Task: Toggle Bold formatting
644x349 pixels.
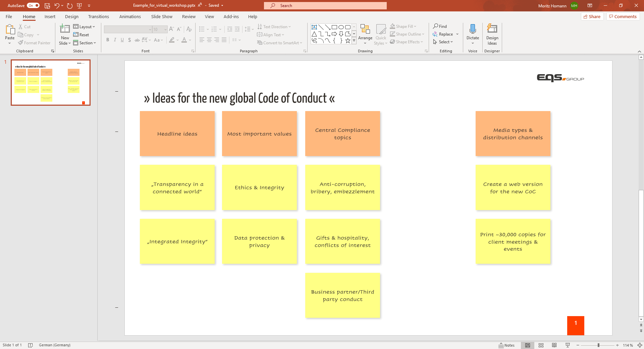Action: click(x=108, y=40)
